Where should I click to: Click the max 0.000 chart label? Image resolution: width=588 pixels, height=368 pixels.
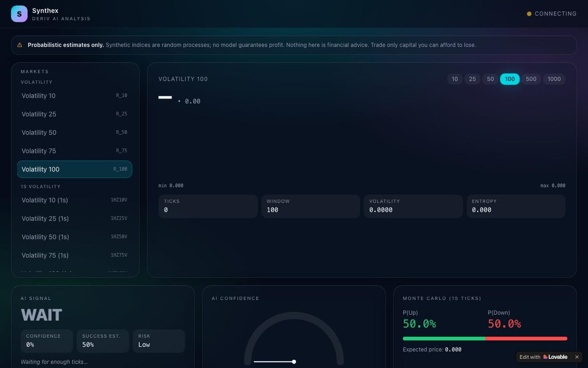(553, 185)
